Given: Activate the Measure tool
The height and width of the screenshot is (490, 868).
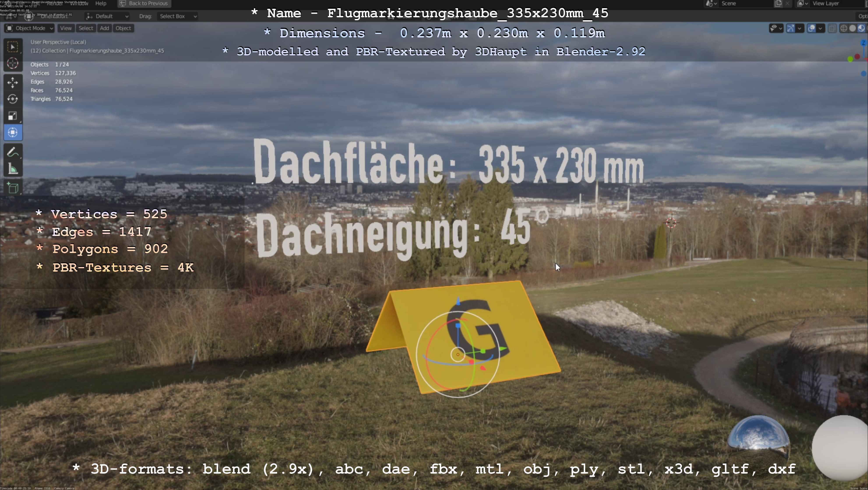Looking at the screenshot, I should click(x=13, y=169).
